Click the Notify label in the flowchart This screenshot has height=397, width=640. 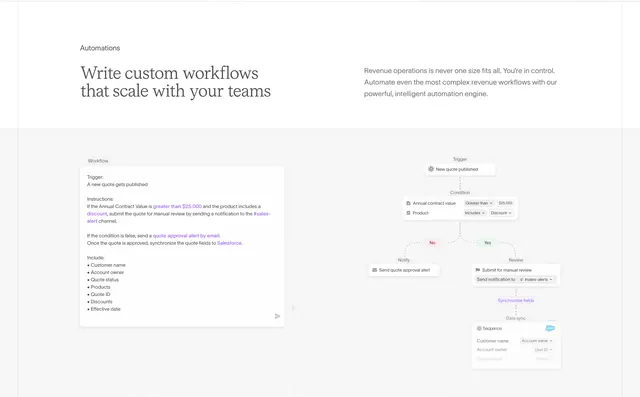coord(404,260)
